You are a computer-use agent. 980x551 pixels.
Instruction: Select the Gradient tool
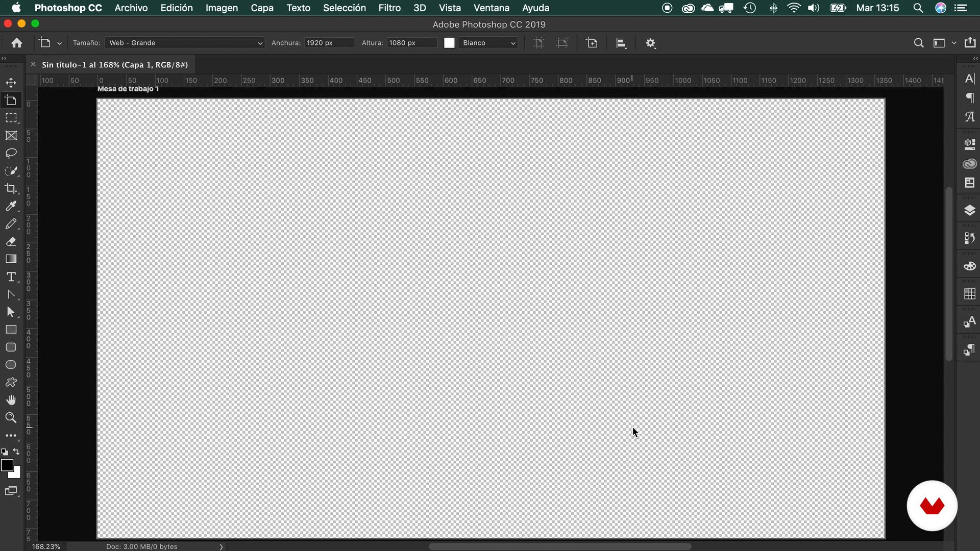(11, 259)
